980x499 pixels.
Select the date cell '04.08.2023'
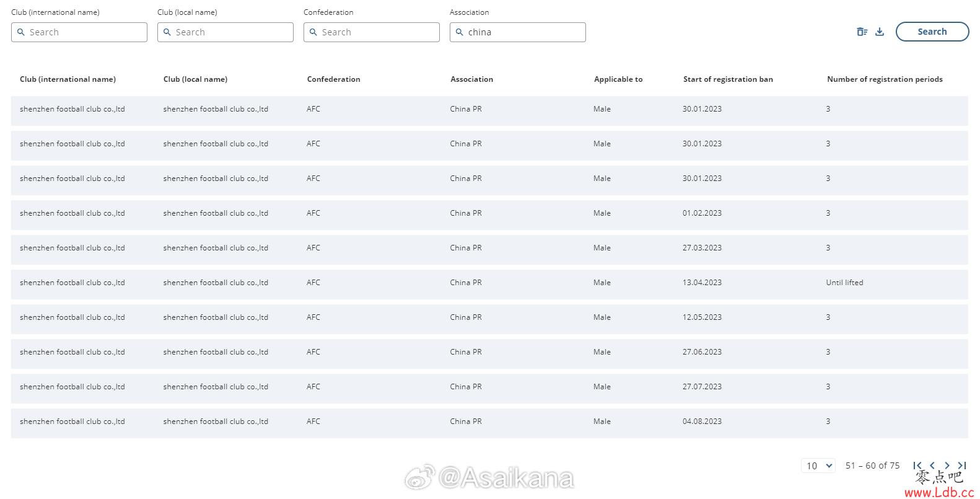702,422
